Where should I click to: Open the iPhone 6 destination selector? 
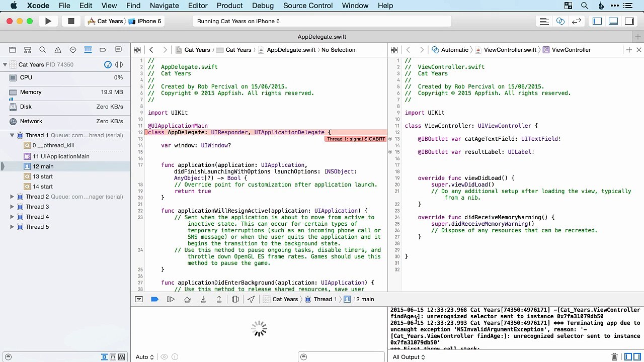[x=145, y=21]
